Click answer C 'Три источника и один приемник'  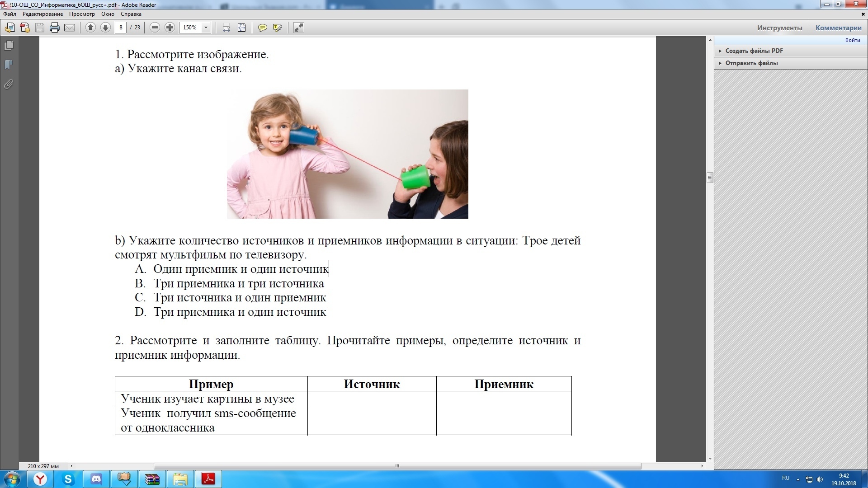coord(240,298)
